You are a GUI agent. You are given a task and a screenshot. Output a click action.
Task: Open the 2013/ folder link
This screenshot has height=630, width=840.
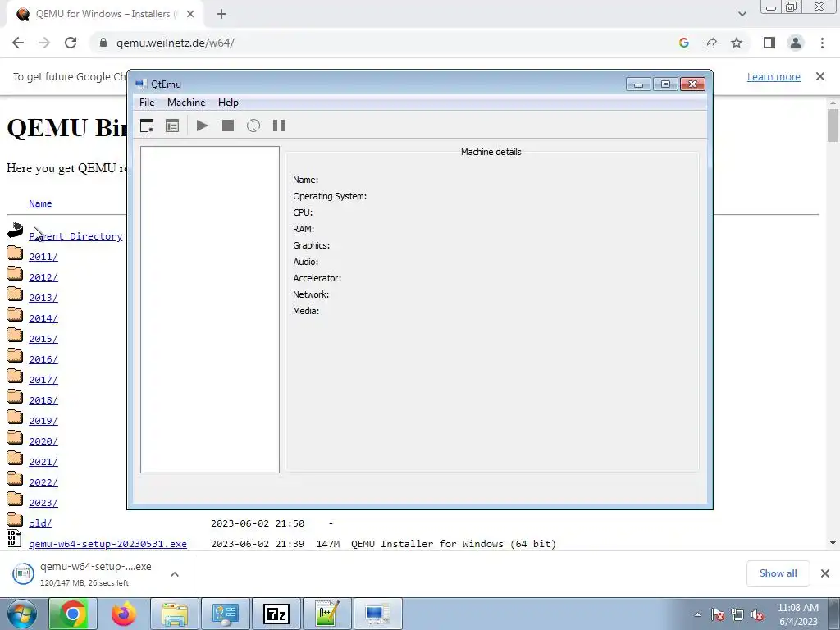(43, 298)
